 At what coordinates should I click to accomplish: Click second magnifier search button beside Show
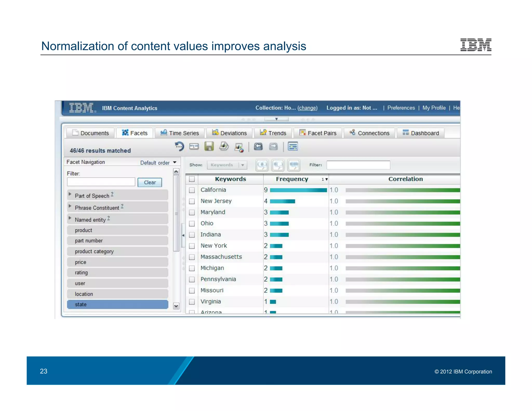point(278,165)
